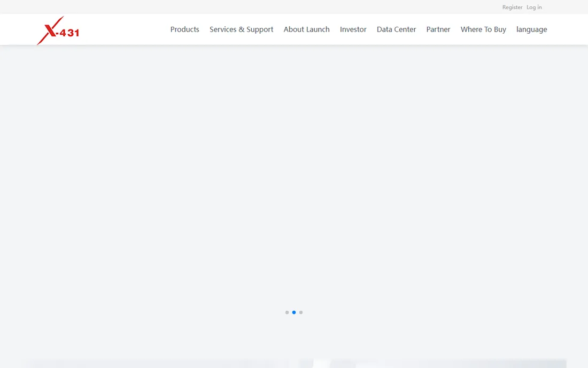
Task: Open Services & Support menu
Action: [241, 29]
